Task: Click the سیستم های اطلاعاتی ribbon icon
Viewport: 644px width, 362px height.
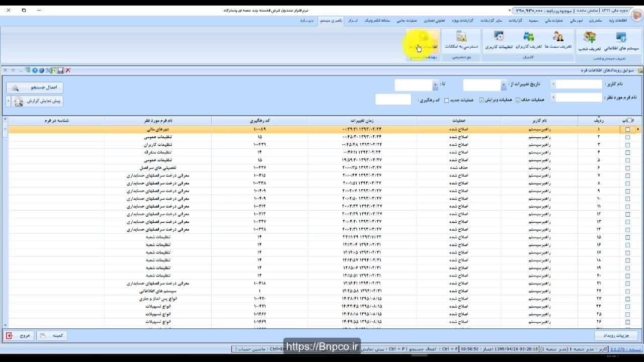Action: coord(621,41)
